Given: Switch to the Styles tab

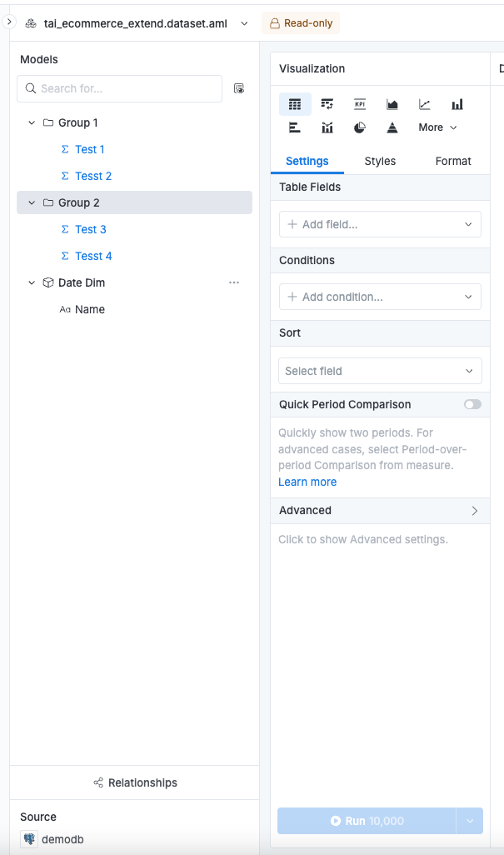Looking at the screenshot, I should tap(380, 161).
